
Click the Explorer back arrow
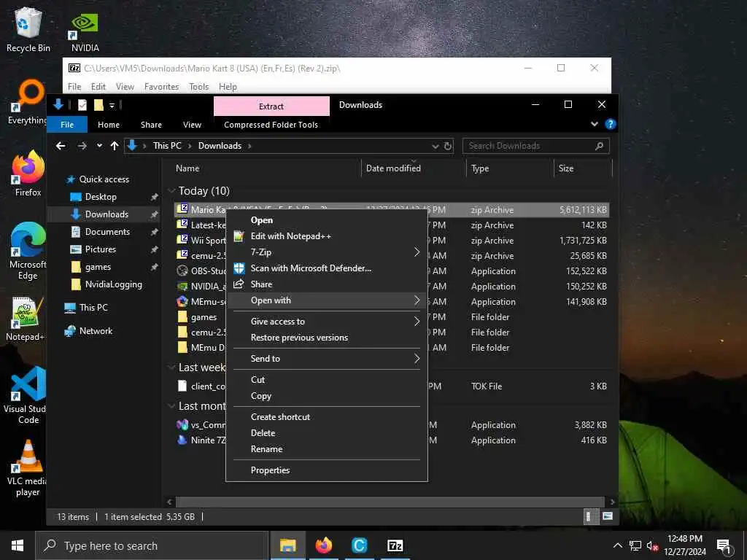click(61, 146)
